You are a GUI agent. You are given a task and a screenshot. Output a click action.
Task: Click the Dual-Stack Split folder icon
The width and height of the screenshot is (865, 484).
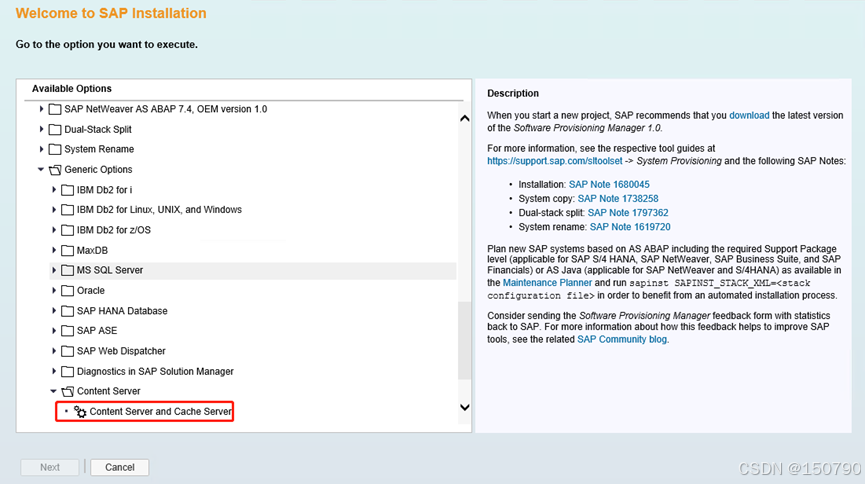point(55,130)
